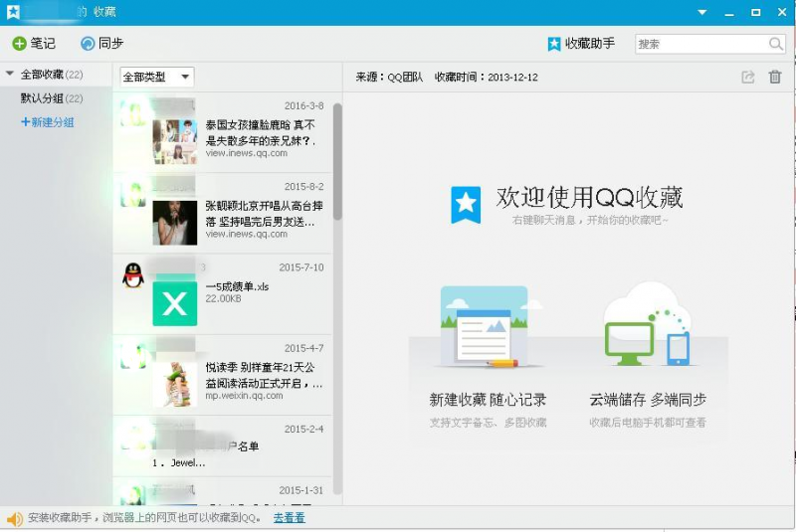Click the green plus 笔记 note icon
796x532 pixels.
click(19, 44)
